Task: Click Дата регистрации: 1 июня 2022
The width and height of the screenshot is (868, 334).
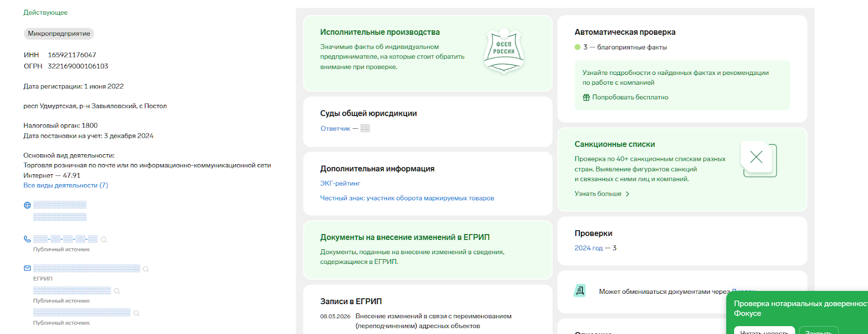Action: pyautogui.click(x=74, y=86)
